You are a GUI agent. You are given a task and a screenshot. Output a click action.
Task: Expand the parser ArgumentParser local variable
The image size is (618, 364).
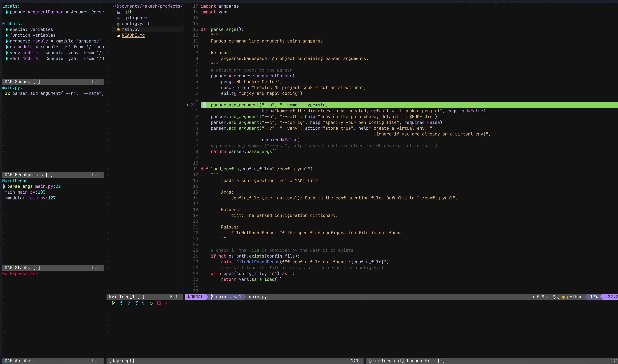tap(7, 12)
